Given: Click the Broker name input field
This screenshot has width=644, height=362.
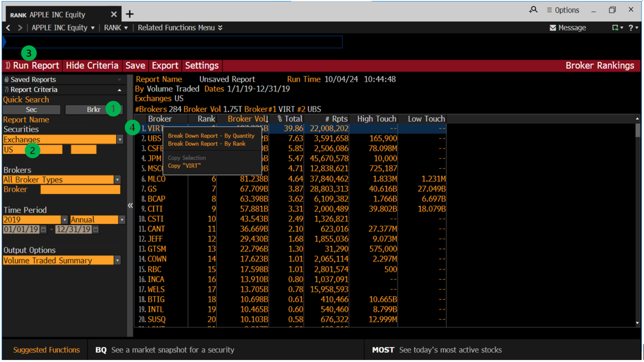Looking at the screenshot, I should tap(80, 190).
